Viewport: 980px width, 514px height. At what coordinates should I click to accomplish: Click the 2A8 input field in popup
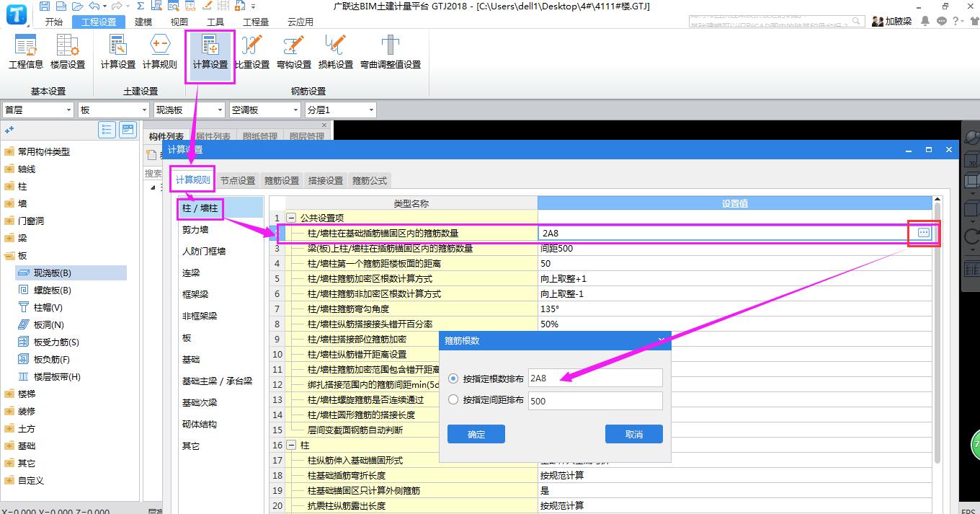(x=595, y=378)
